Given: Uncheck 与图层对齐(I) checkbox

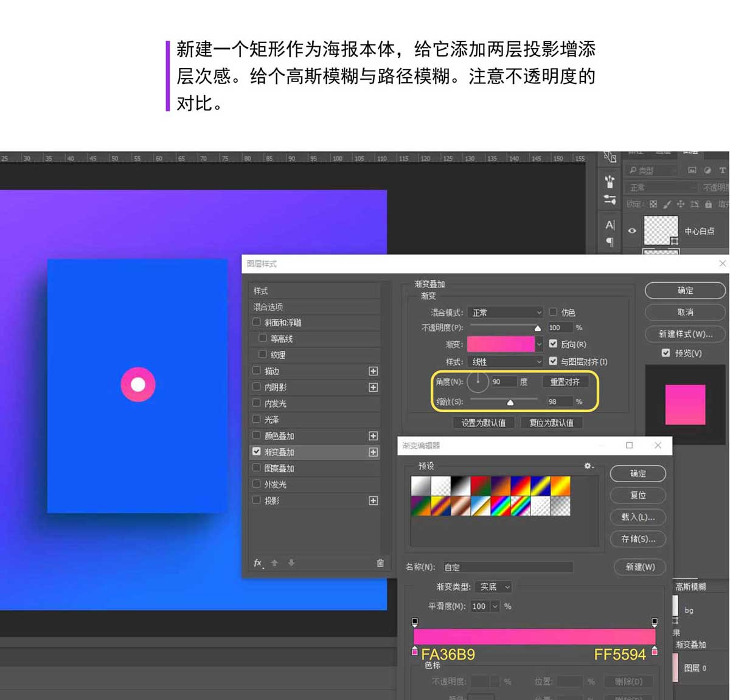Looking at the screenshot, I should [553, 361].
